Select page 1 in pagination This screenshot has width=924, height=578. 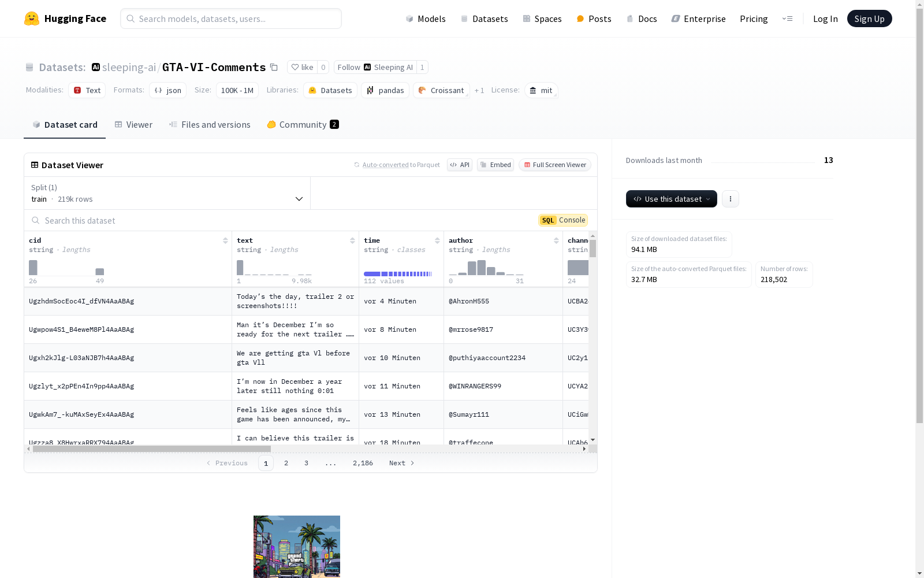coord(266,463)
